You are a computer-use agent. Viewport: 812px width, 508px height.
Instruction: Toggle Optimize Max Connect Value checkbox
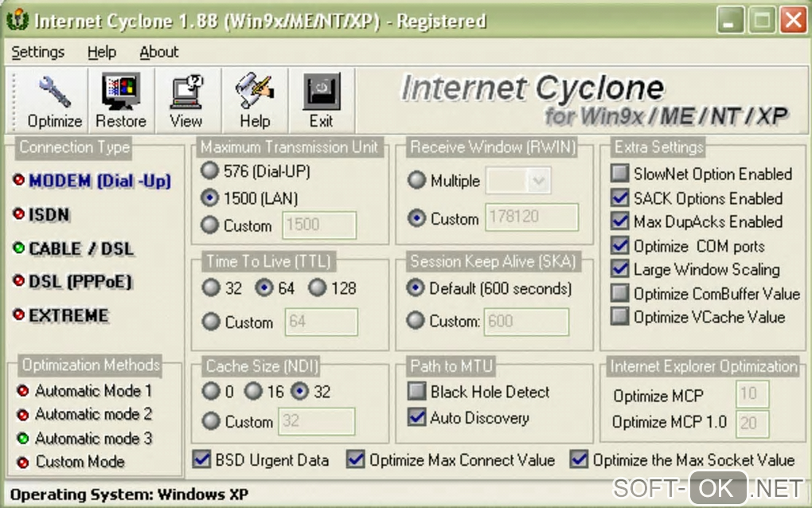pos(356,459)
